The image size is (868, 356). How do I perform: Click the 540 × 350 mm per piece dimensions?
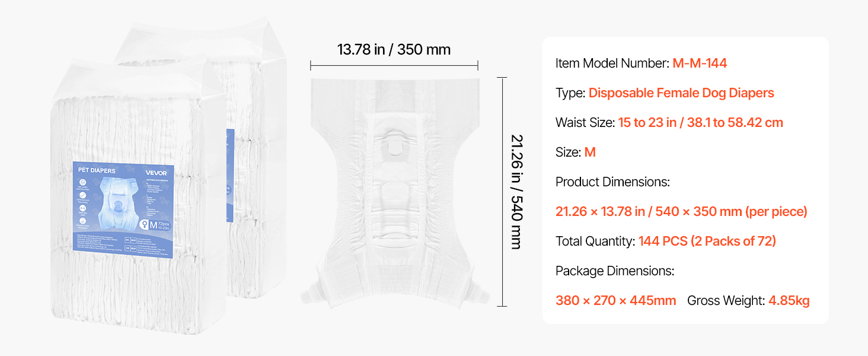681,211
